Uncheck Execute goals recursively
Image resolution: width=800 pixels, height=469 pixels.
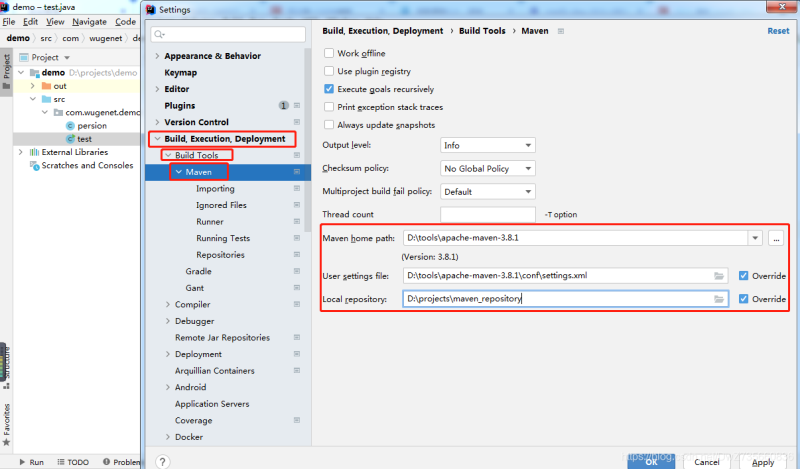pyautogui.click(x=329, y=89)
